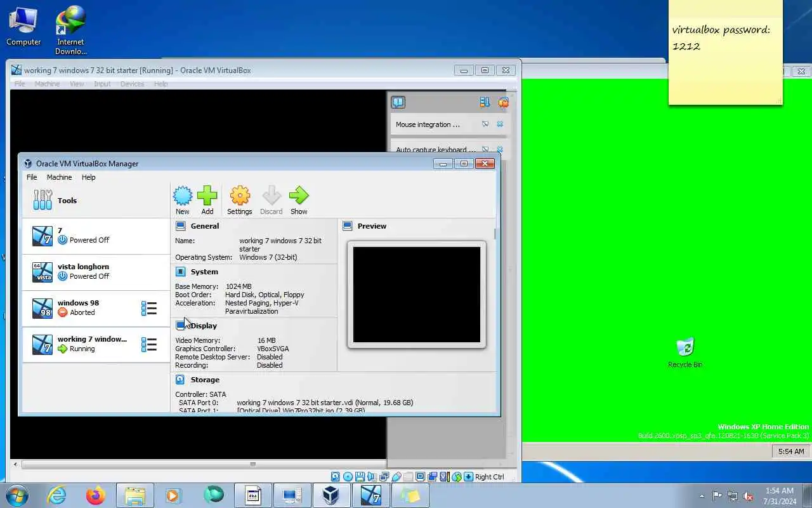The width and height of the screenshot is (812, 508).
Task: Dismiss the Auto capture keyboard notification
Action: pyautogui.click(x=500, y=150)
